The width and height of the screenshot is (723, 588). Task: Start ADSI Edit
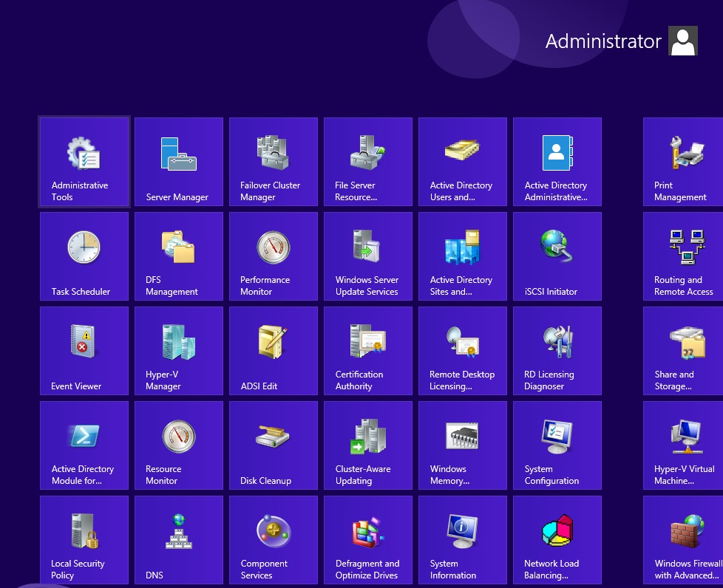pyautogui.click(x=273, y=351)
